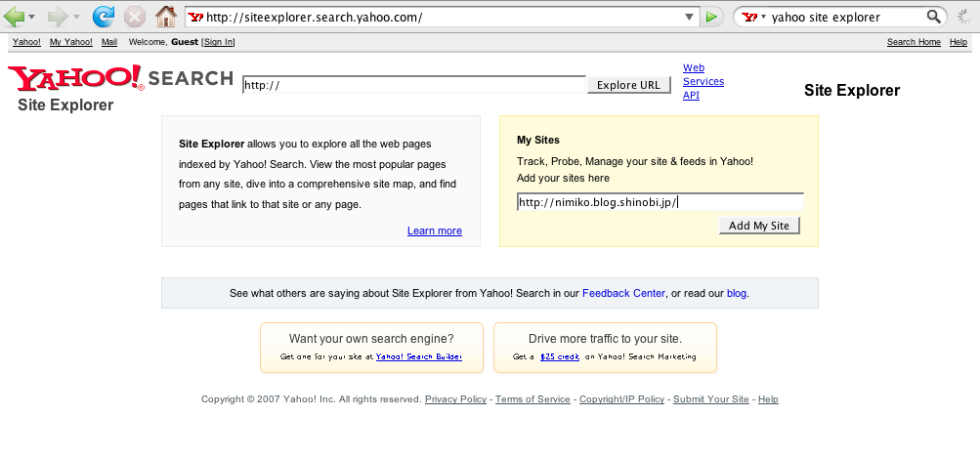Open the Feedback Center link
Viewport: 980px width, 458px height.
click(623, 293)
